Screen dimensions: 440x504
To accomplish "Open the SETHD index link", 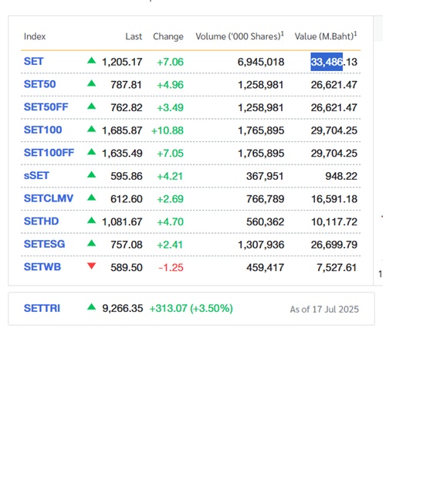I will [x=41, y=222].
